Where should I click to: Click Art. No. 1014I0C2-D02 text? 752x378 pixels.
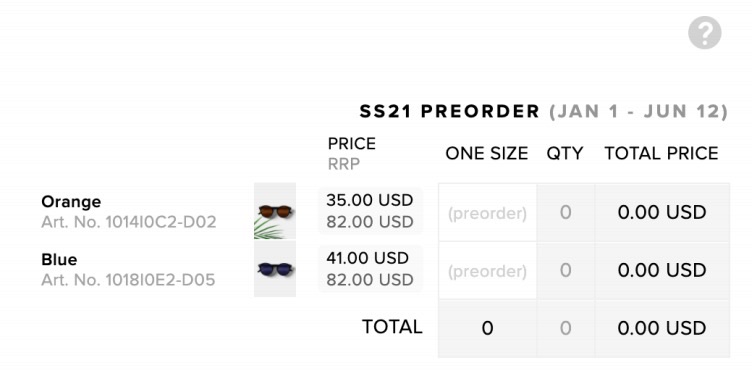click(x=129, y=222)
